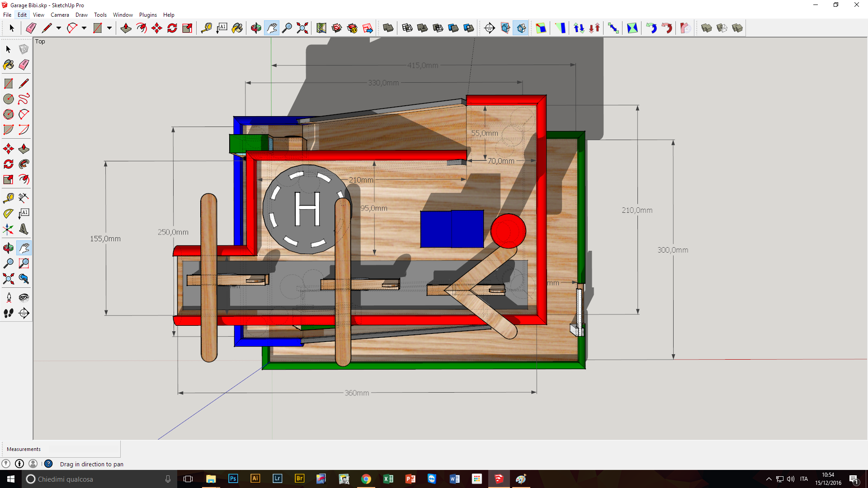Select the Follow Me tool in left toolbar
This screenshot has height=488, width=868.
pyautogui.click(x=24, y=164)
